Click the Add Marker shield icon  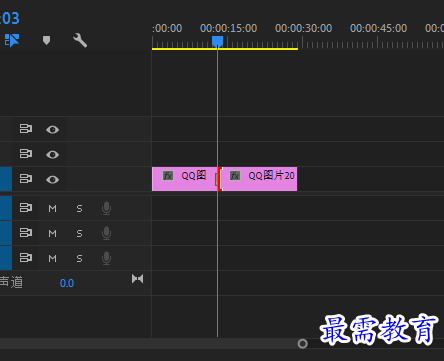(x=46, y=41)
